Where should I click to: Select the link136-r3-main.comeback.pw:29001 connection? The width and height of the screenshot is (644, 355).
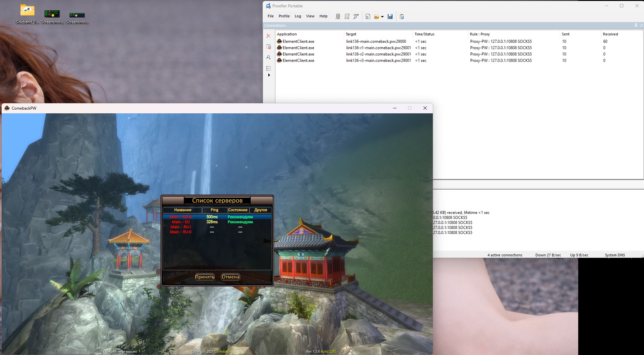click(x=459, y=61)
